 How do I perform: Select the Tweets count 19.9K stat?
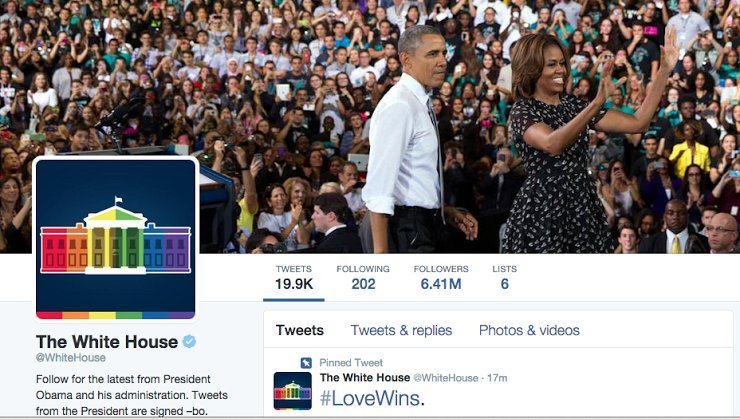point(294,277)
